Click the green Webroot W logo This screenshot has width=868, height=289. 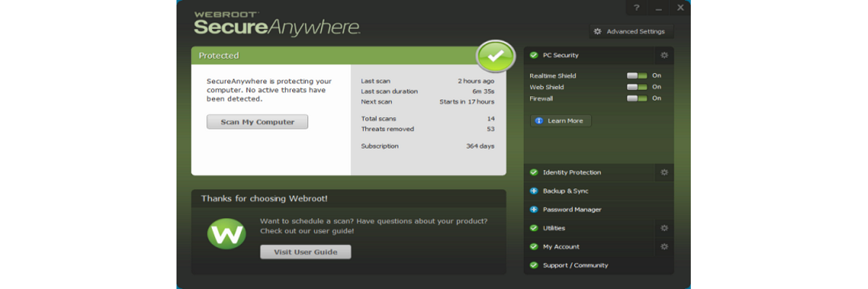[x=226, y=233]
